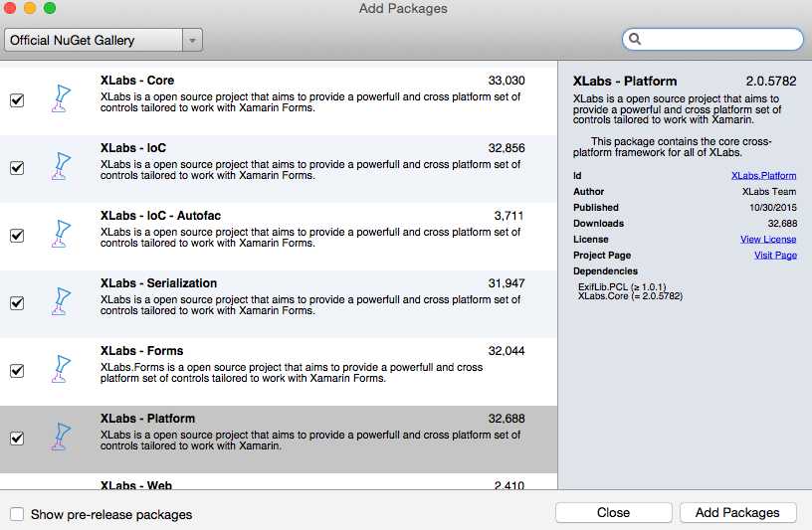Click the XLabs - Platform package icon

pyautogui.click(x=61, y=437)
